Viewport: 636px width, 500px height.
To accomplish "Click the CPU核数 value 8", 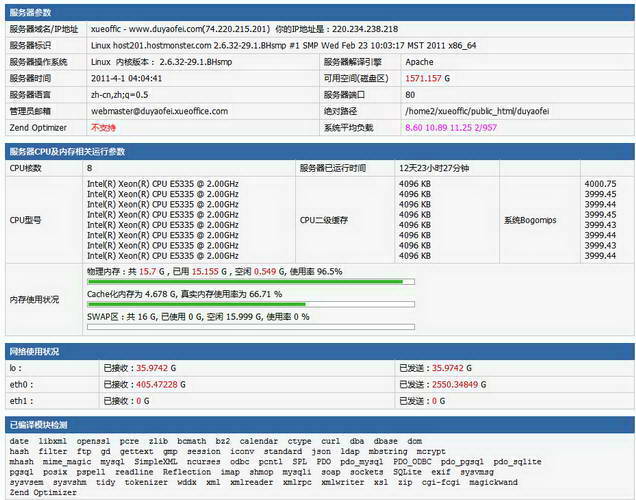I will point(89,168).
